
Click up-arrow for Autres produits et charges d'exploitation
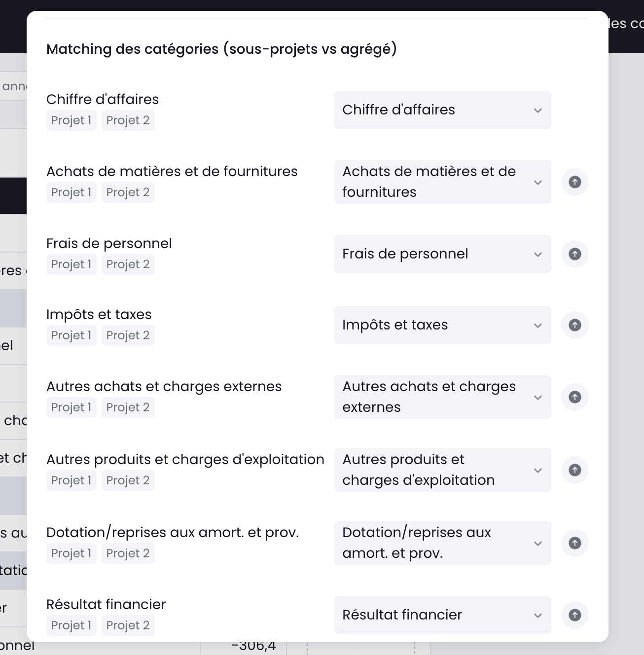point(575,470)
